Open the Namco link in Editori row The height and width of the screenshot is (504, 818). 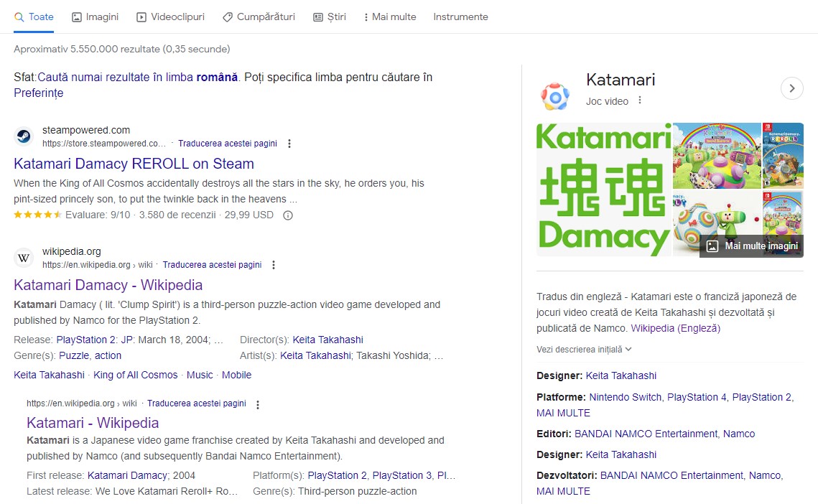click(739, 434)
